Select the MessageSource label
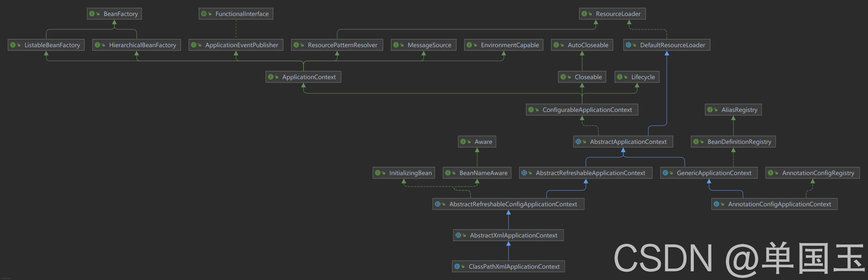Viewport: 868px width, 280px height. [429, 45]
